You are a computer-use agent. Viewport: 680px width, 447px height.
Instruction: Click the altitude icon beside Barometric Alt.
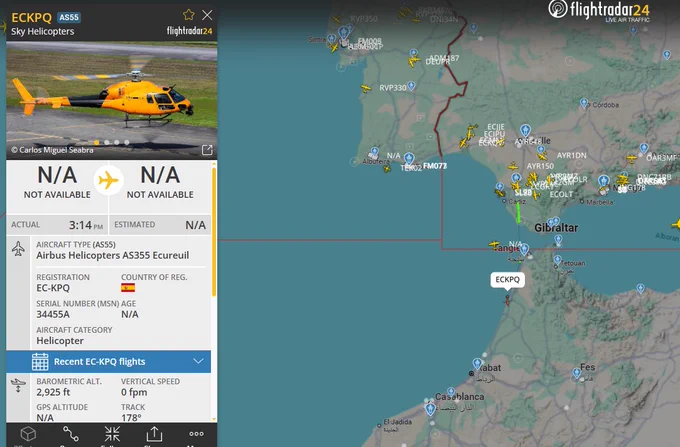pyautogui.click(x=18, y=385)
